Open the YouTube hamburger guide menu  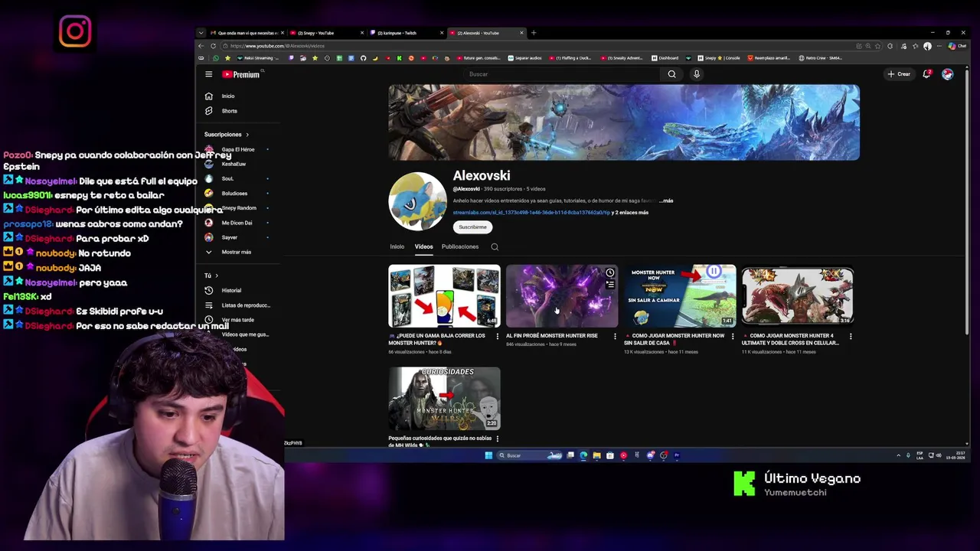pos(208,74)
